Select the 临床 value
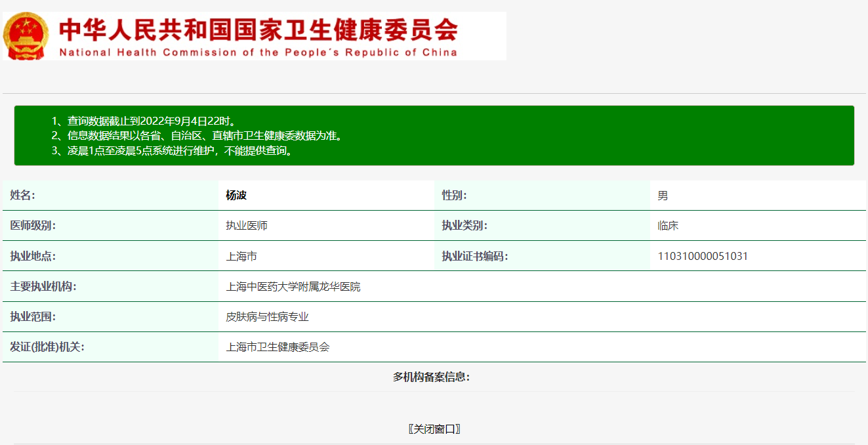Screen dimensions: 868x445 pos(668,226)
